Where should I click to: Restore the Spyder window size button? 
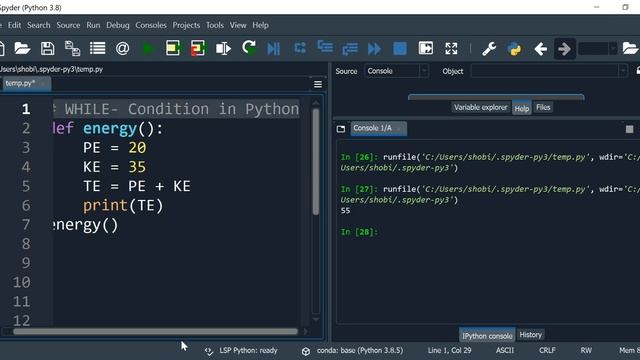click(625, 7)
